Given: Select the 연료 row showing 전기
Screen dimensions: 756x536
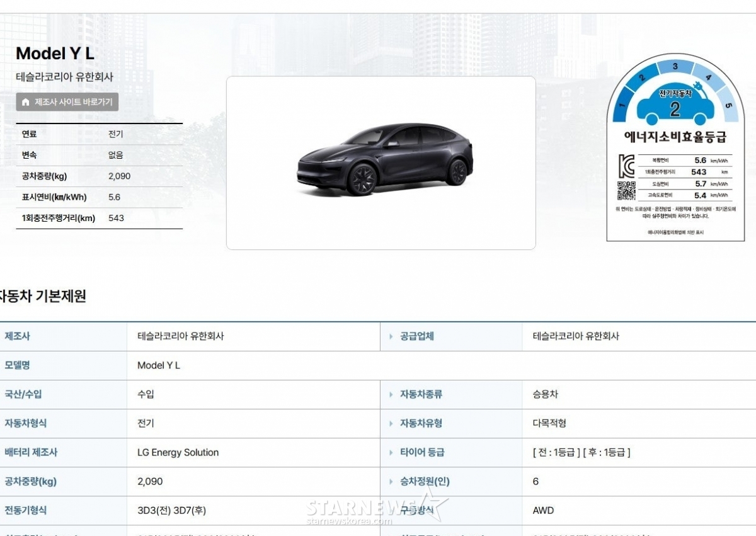Looking at the screenshot, I should tap(98, 134).
